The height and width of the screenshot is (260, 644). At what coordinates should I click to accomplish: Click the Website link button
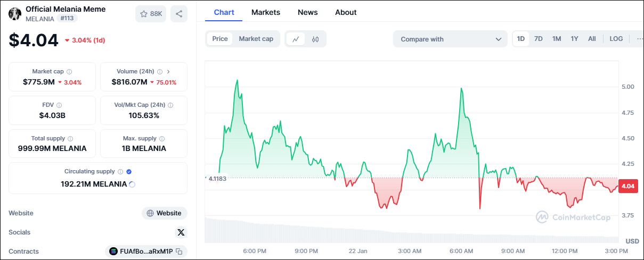point(165,213)
